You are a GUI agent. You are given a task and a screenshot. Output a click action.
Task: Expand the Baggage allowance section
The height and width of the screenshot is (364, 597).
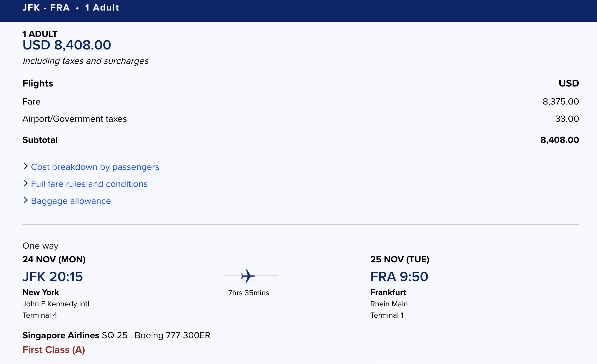pos(71,201)
